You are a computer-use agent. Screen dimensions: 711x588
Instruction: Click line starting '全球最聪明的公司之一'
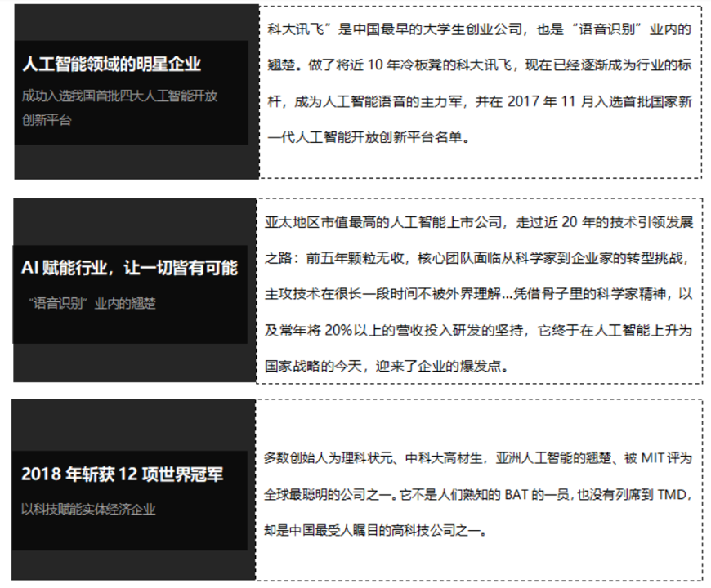[478, 494]
